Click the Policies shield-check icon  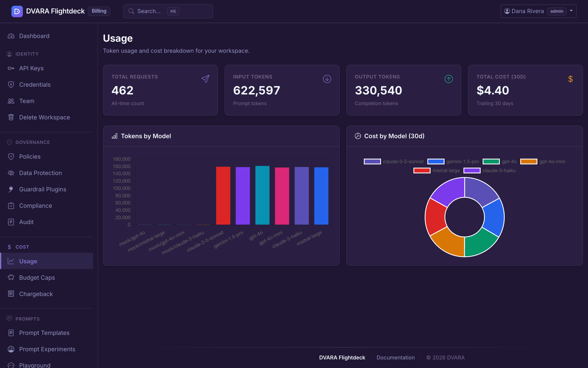tap(11, 156)
